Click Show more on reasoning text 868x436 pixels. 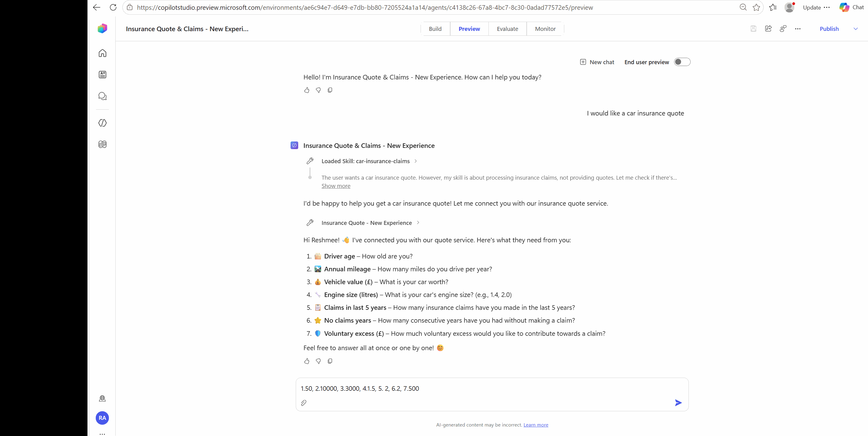[x=336, y=186]
